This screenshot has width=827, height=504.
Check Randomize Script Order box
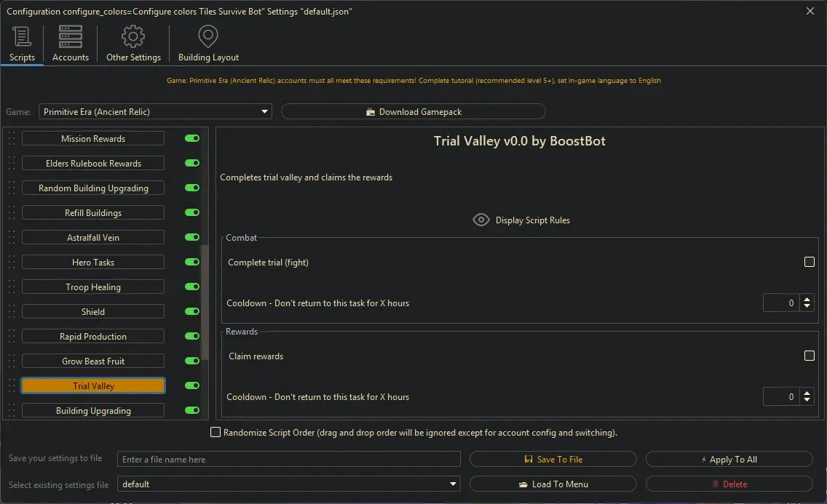pyautogui.click(x=215, y=432)
